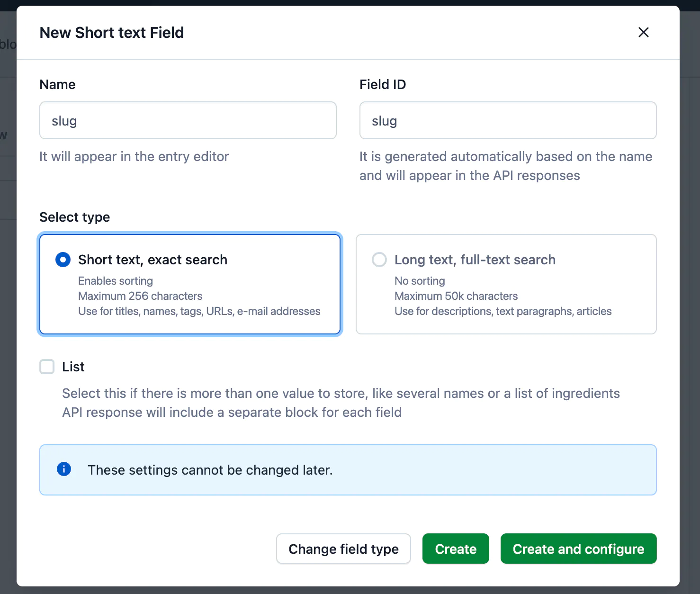Click the Field ID input field
The image size is (700, 594).
pyautogui.click(x=508, y=120)
